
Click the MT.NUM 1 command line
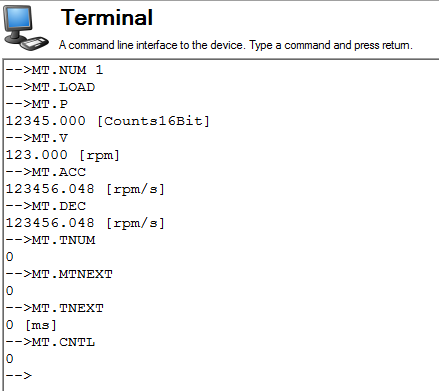pos(55,70)
